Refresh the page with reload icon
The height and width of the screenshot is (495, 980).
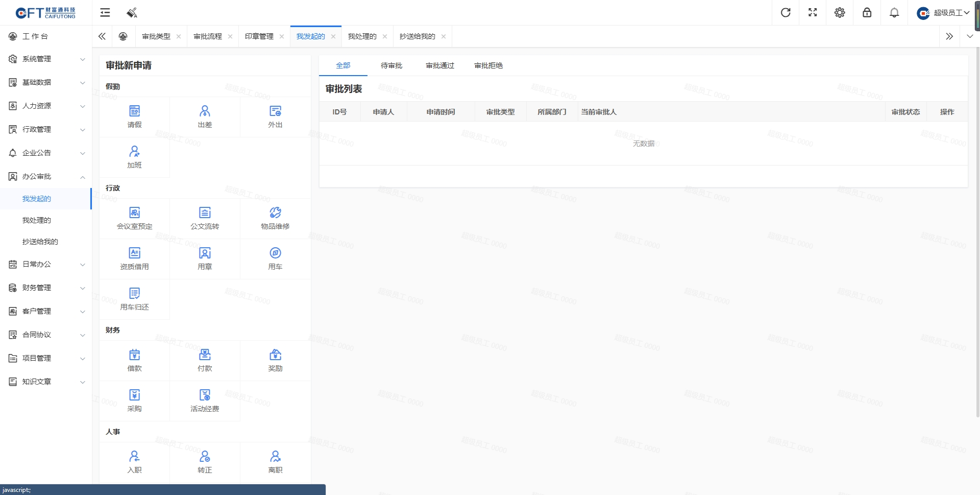[x=786, y=13]
